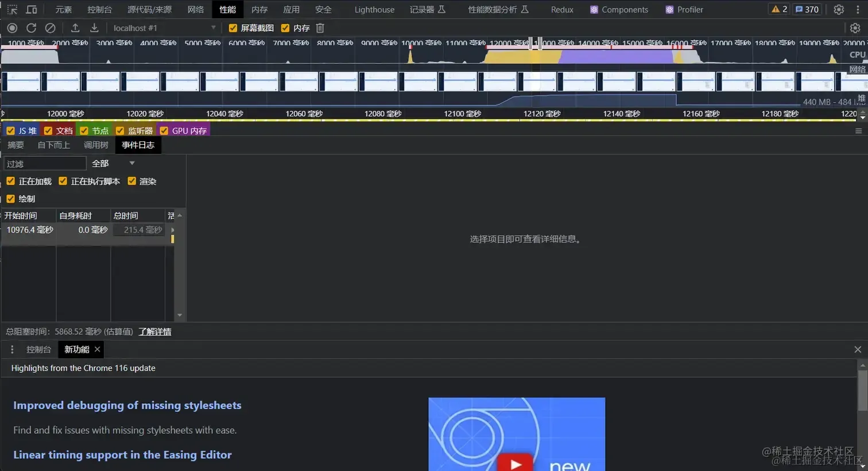Click the upload profile arrow icon

pyautogui.click(x=75, y=28)
